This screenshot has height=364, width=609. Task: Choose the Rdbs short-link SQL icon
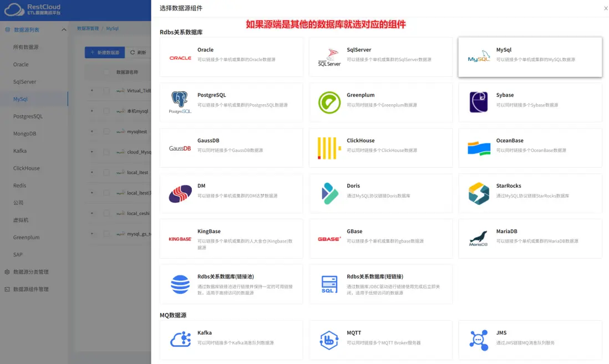tap(329, 284)
